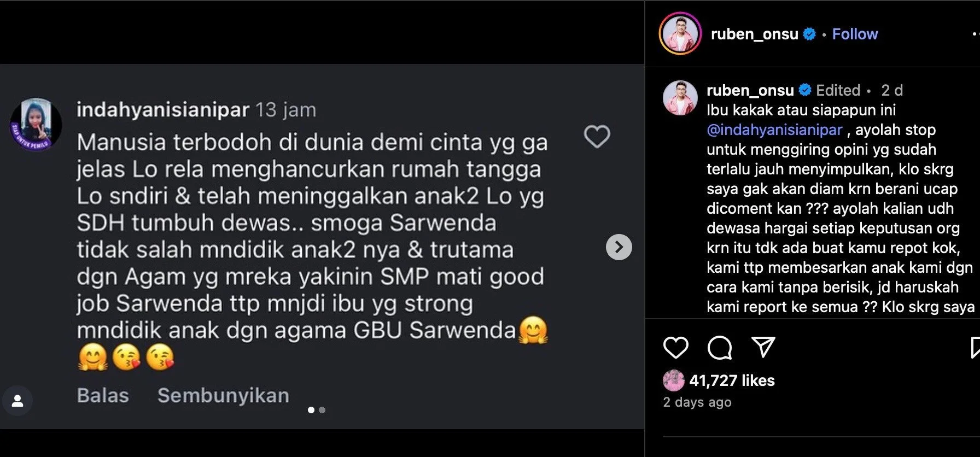Go to next carousel slide arrow

pos(619,248)
